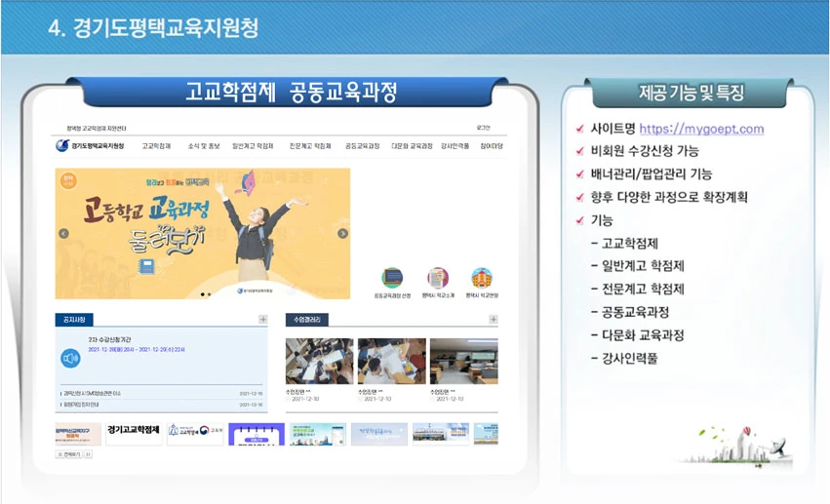Viewport: 830px width, 504px height.
Task: Open the 회원가입 절차 안내 notice row
Action: tap(162, 405)
